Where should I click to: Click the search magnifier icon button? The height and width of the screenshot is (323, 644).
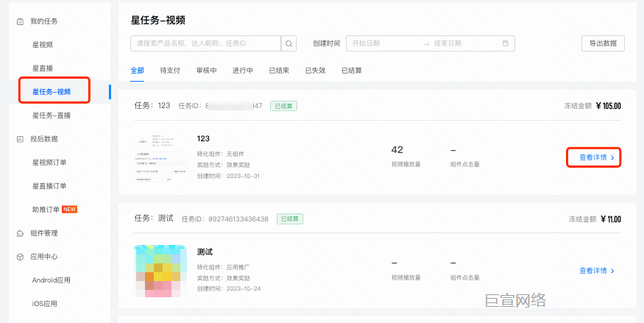pos(289,43)
